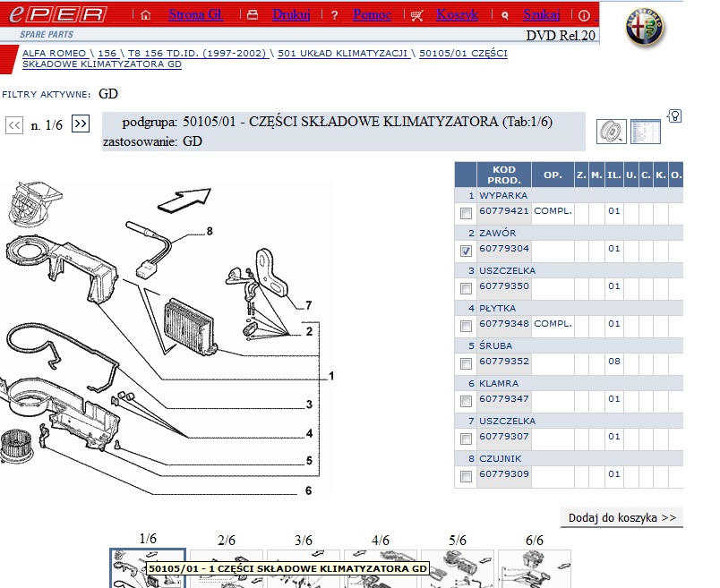The image size is (720, 588).
Task: Click callout number 6 in diagram
Action: (x=309, y=491)
